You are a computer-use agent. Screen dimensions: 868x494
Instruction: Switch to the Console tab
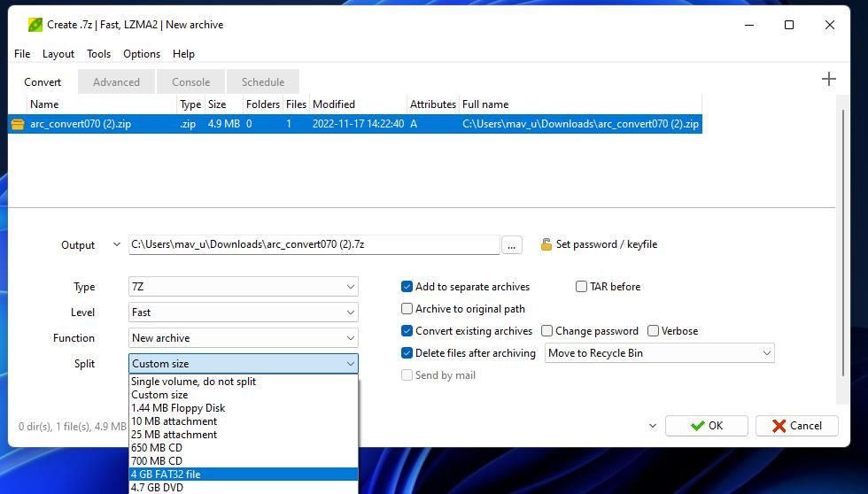coord(191,81)
